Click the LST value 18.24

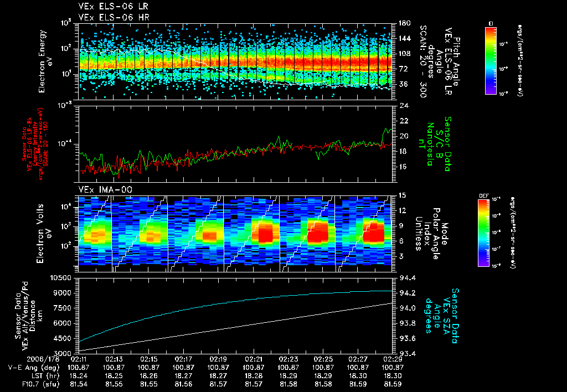79,376
